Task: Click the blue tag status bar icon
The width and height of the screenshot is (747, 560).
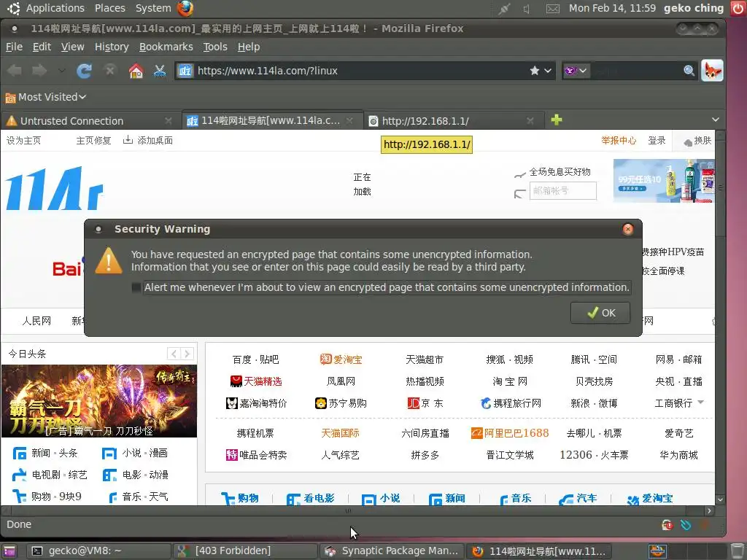Action: coord(686,525)
